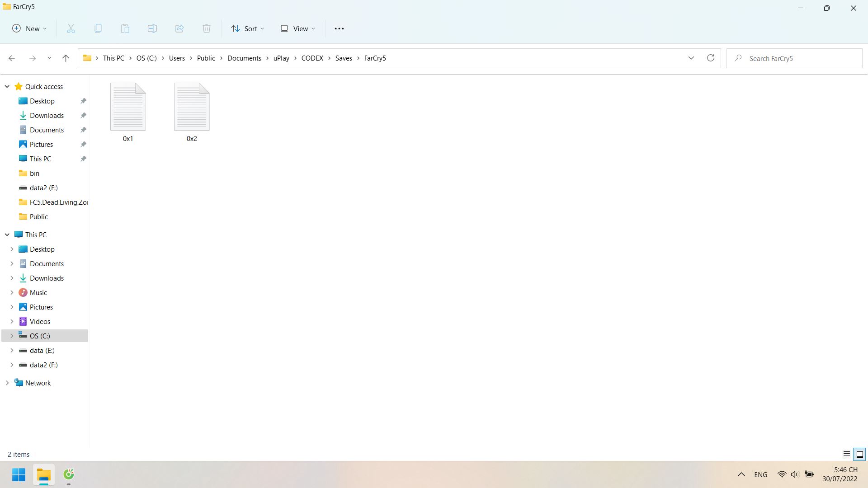868x488 pixels.
Task: Open the Windows Start menu
Action: [19, 474]
